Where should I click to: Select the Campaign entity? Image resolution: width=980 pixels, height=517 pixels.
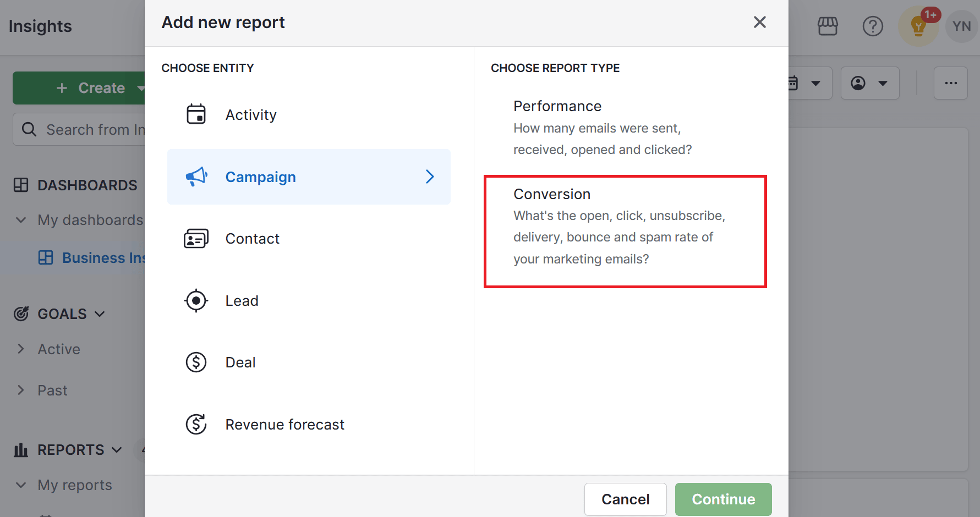pos(260,177)
